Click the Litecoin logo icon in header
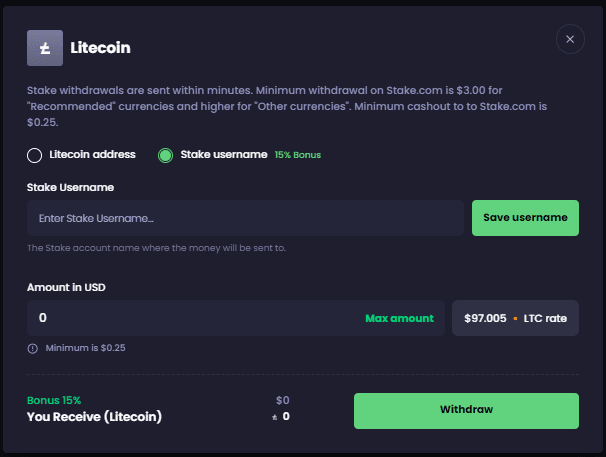Image resolution: width=606 pixels, height=457 pixels. coord(44,47)
